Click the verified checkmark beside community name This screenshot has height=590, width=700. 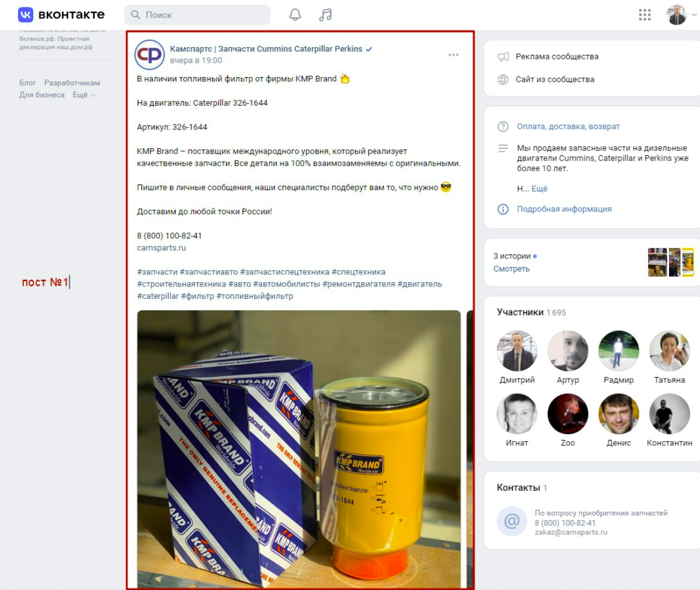[x=369, y=49]
